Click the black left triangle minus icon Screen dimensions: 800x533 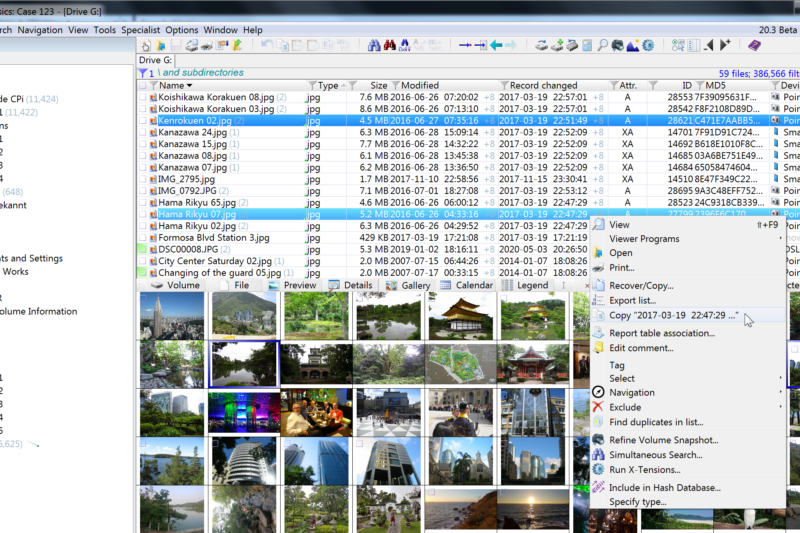[x=709, y=45]
